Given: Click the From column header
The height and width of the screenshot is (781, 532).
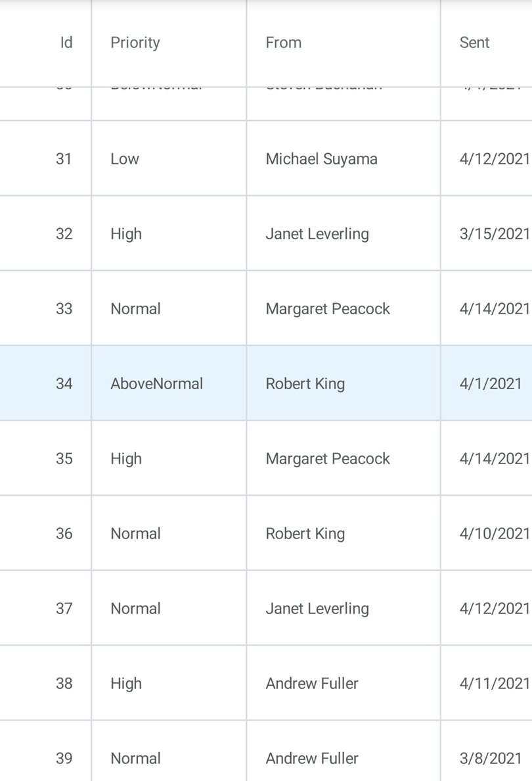Looking at the screenshot, I should click(x=284, y=43).
